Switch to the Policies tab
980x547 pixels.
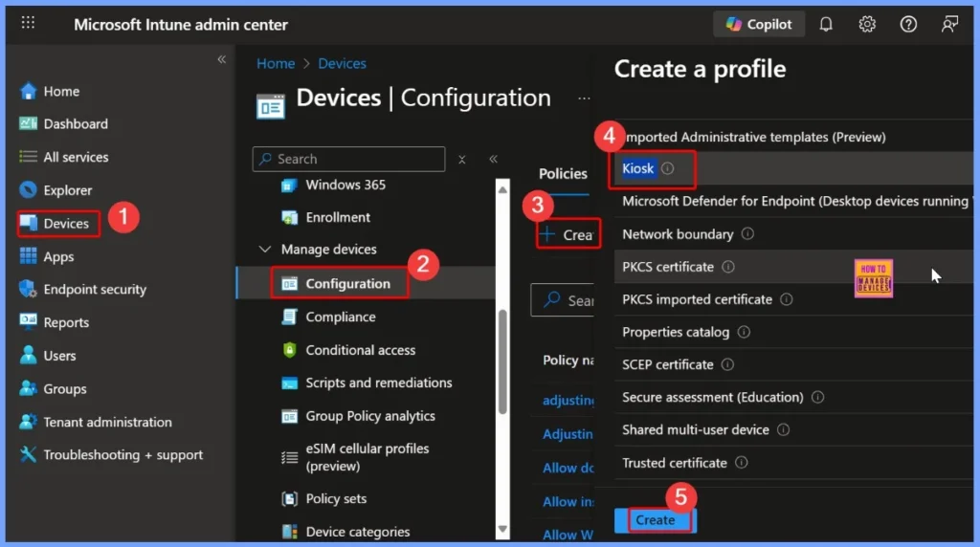coord(563,174)
